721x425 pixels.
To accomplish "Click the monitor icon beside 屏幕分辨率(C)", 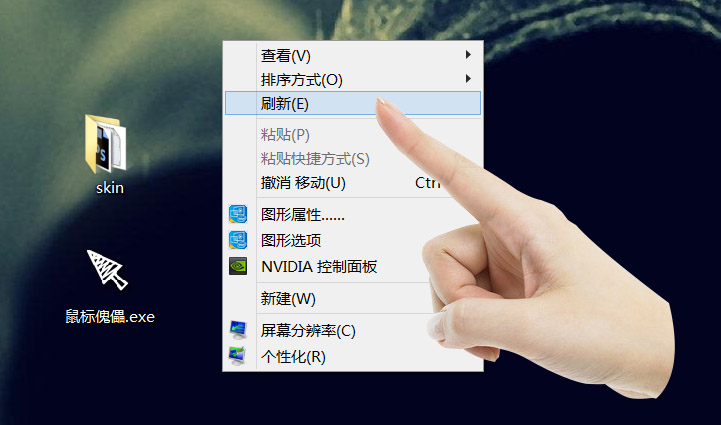I will (x=238, y=330).
